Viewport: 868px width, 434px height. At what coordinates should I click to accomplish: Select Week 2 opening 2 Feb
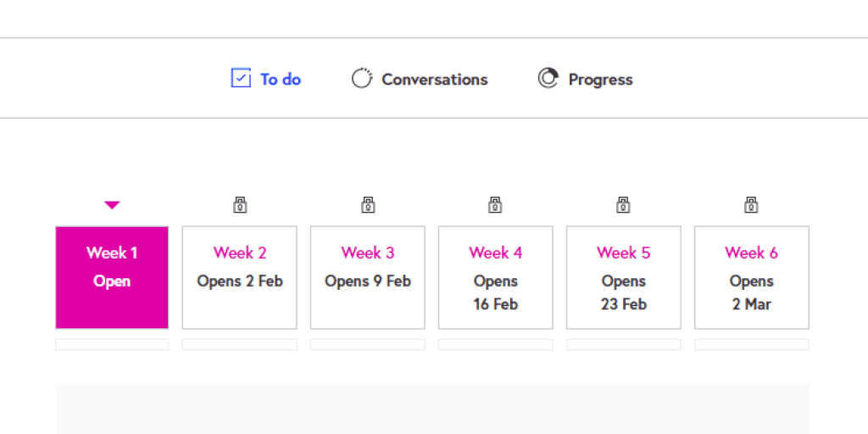pyautogui.click(x=240, y=277)
